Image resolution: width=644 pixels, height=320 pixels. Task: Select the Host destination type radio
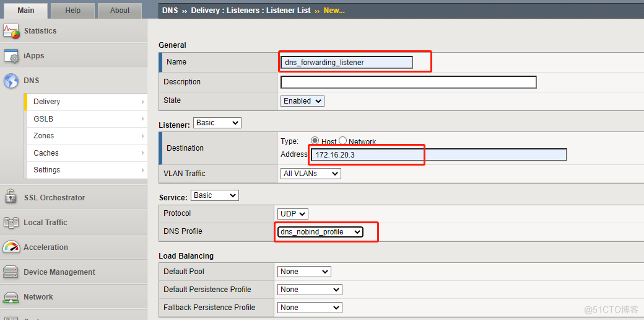[315, 141]
